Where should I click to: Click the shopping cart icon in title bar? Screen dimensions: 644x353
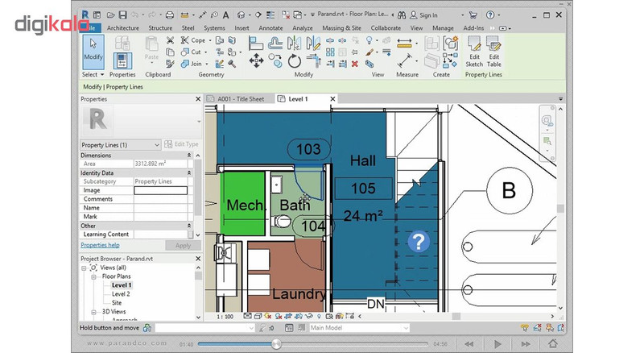click(x=473, y=15)
